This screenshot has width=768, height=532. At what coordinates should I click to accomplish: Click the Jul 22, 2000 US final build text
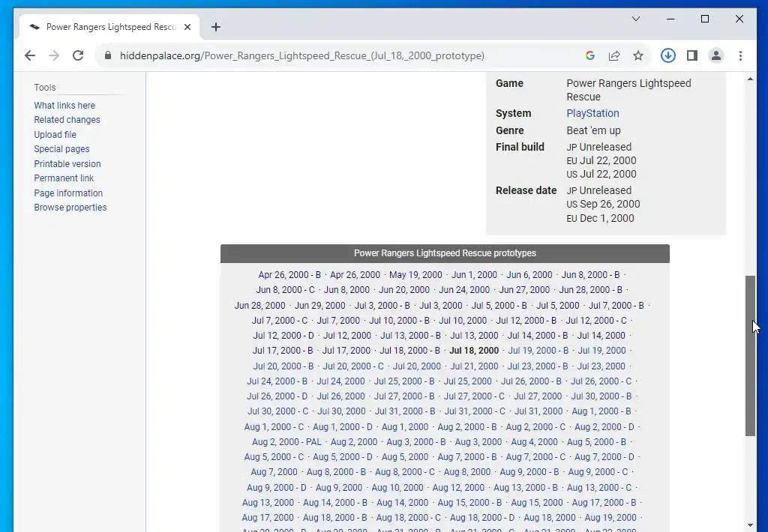point(607,175)
